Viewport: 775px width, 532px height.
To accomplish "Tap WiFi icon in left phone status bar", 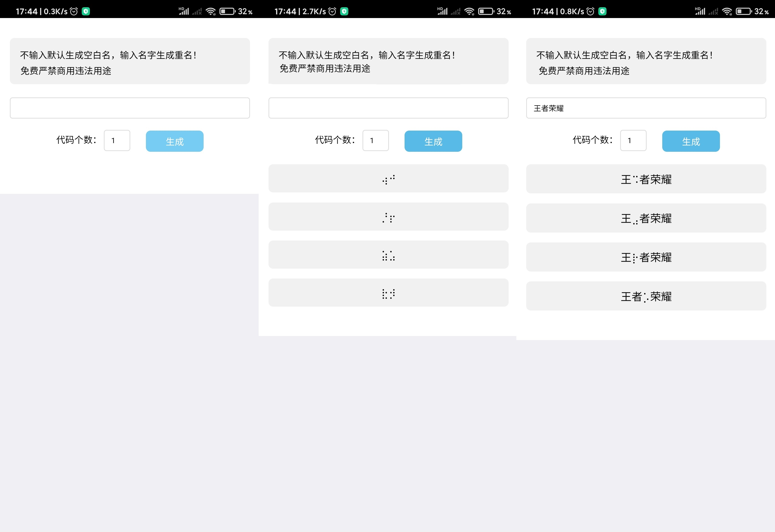I will (211, 11).
